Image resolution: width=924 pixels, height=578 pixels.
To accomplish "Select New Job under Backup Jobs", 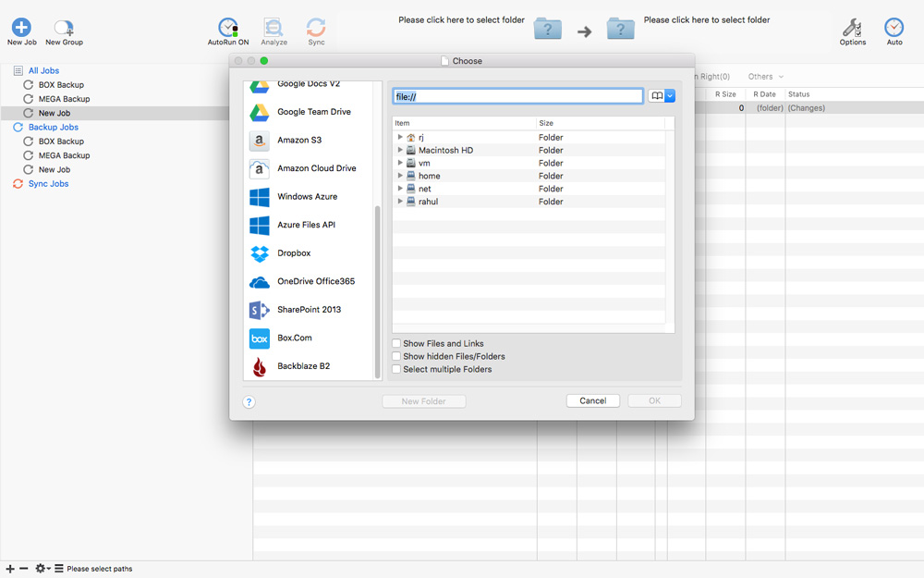I will click(x=55, y=170).
